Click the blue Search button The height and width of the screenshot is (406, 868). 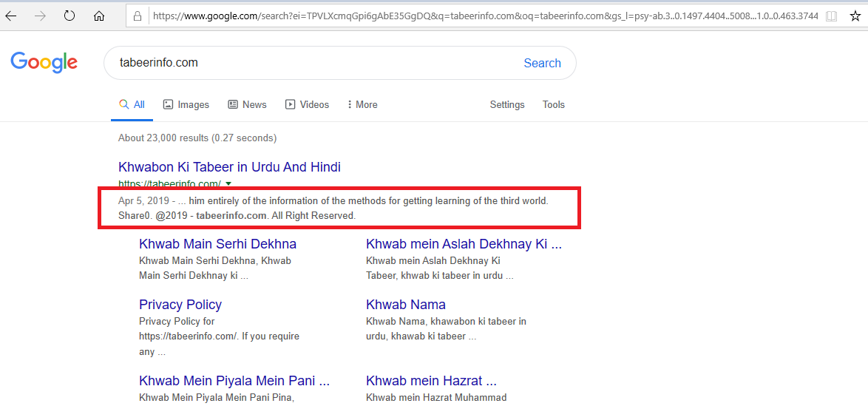(x=543, y=63)
